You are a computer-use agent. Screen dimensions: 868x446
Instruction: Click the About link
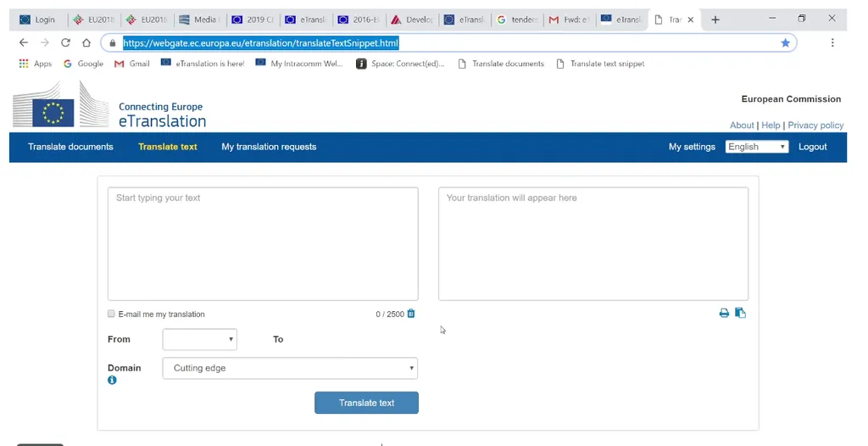(742, 125)
